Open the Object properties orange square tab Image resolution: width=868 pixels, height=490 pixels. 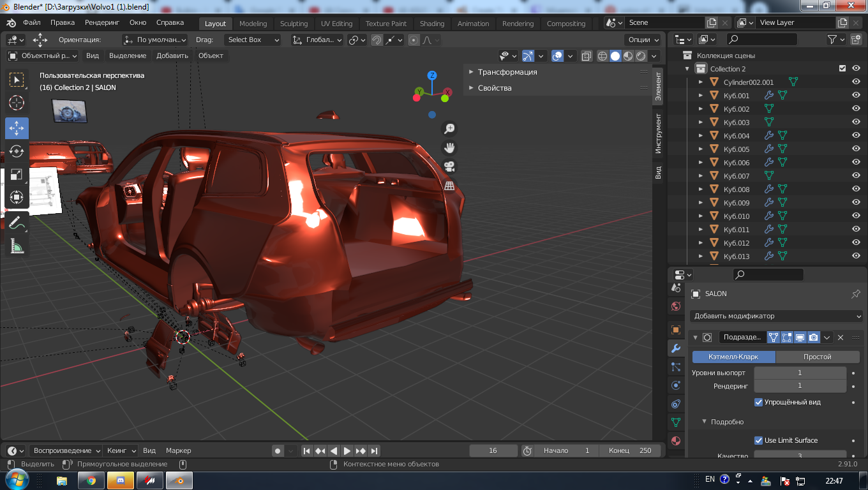pyautogui.click(x=676, y=330)
